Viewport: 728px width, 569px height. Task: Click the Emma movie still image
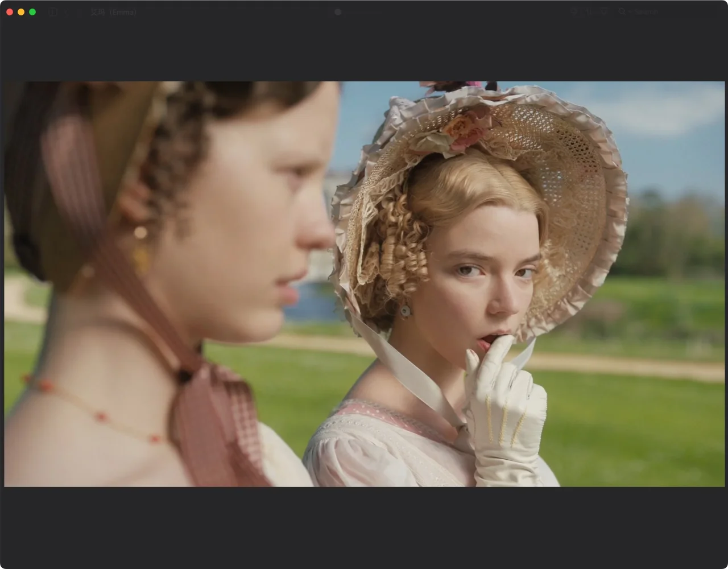point(365,284)
